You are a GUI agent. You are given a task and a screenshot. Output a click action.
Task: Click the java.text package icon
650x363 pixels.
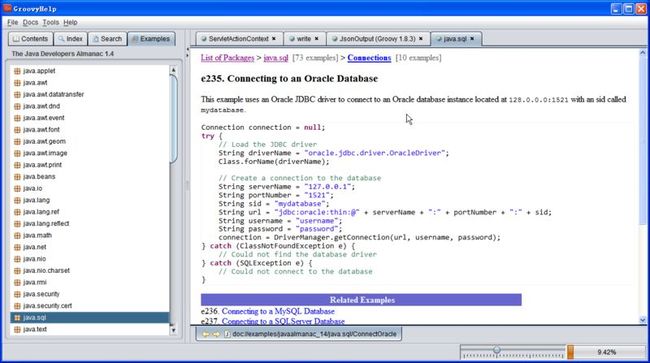[x=17, y=329]
